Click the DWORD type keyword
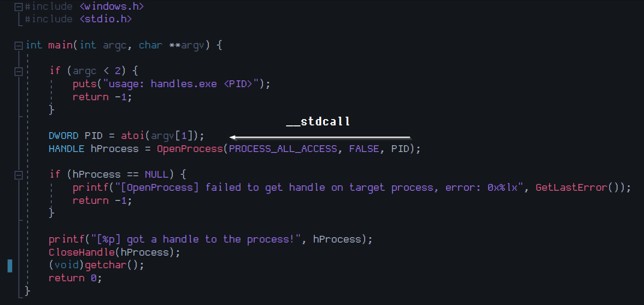Screen dimensions: 644x305 [63, 136]
